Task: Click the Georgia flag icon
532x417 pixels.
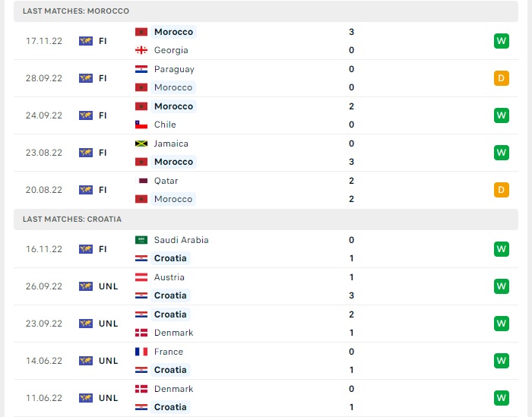Action: click(141, 50)
